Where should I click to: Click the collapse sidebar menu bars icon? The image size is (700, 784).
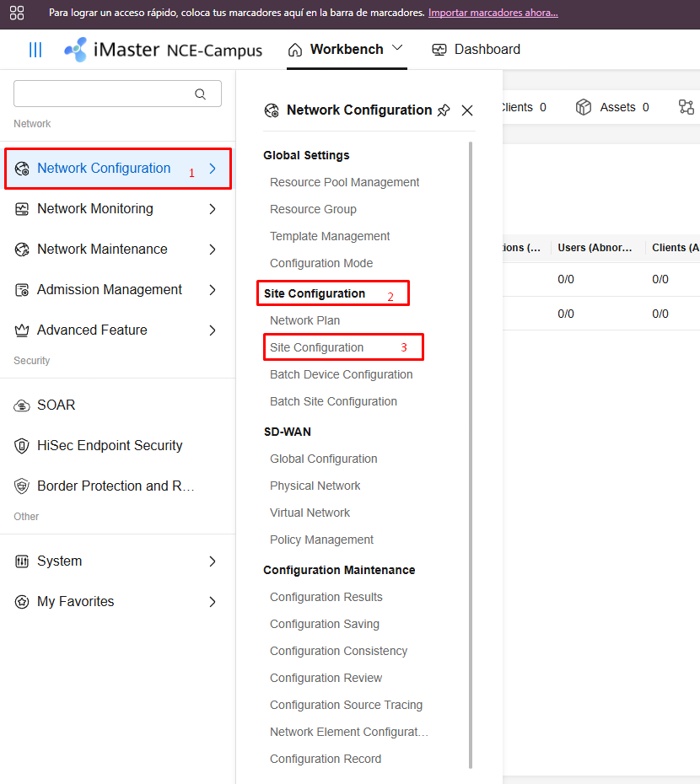[x=35, y=50]
